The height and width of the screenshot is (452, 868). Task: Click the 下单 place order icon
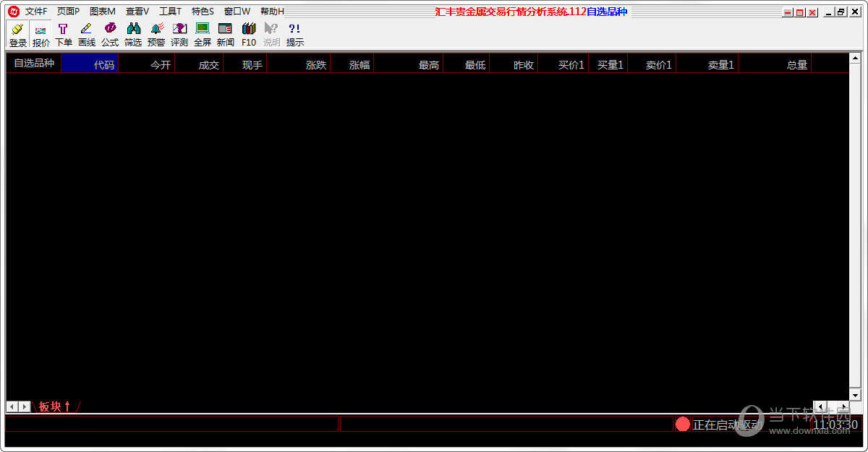pyautogui.click(x=64, y=34)
